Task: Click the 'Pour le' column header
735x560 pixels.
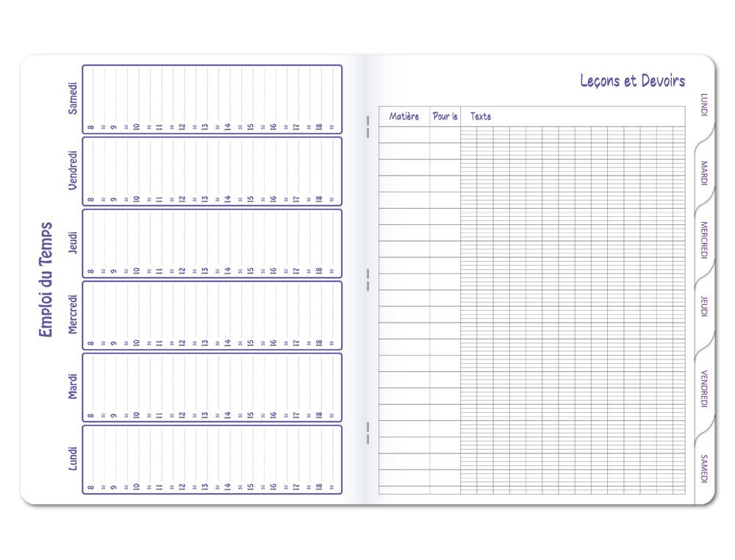Action: coord(445,116)
